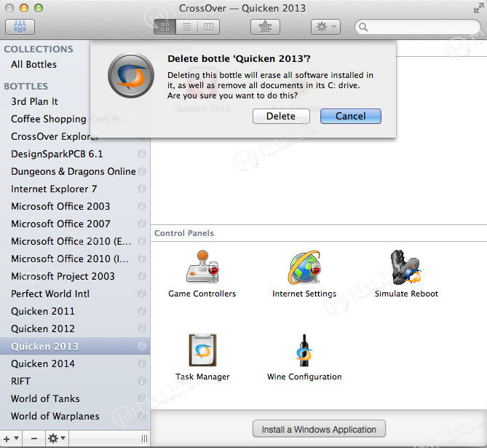Click info icon for Quicken 2013
Screen dimensions: 487x448
pyautogui.click(x=142, y=346)
